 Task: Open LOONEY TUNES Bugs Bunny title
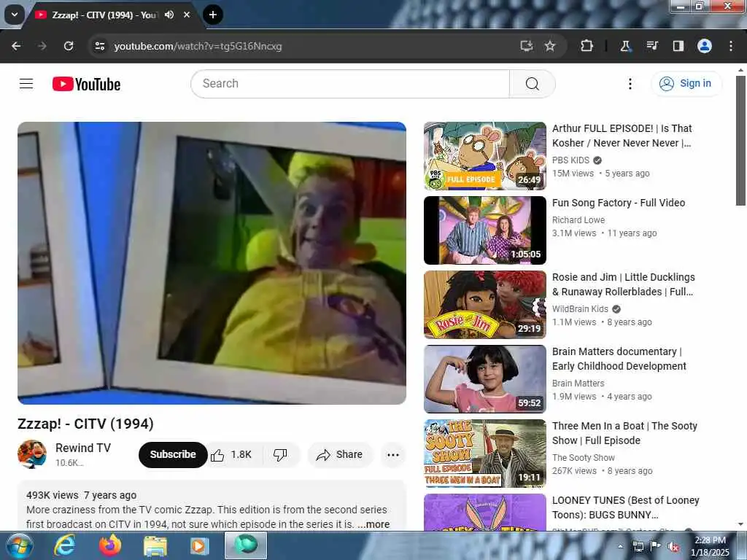point(625,507)
